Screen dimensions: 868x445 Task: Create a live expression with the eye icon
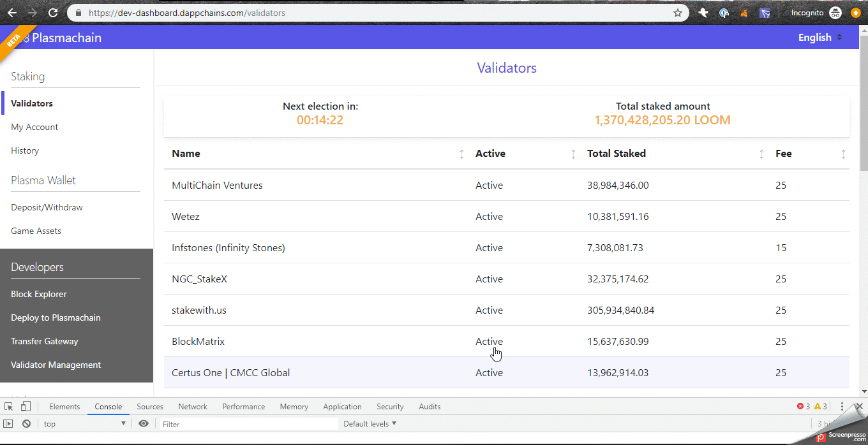point(144,423)
